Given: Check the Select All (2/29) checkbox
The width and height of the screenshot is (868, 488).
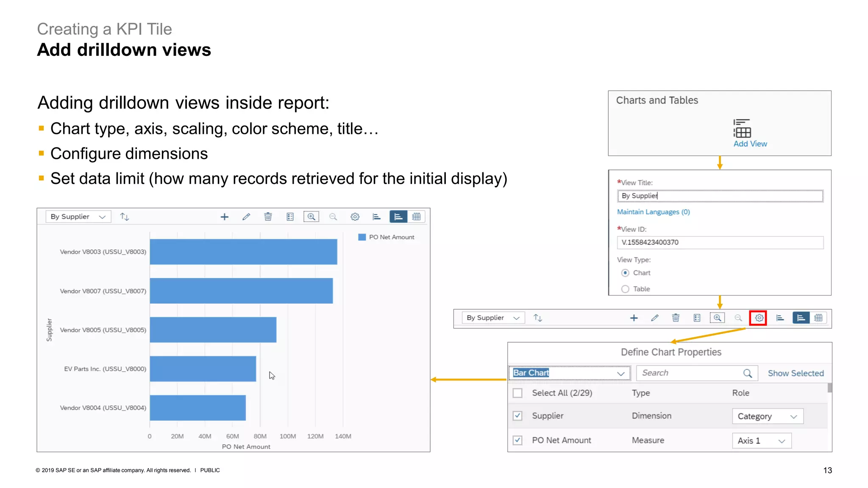Looking at the screenshot, I should click(x=517, y=393).
